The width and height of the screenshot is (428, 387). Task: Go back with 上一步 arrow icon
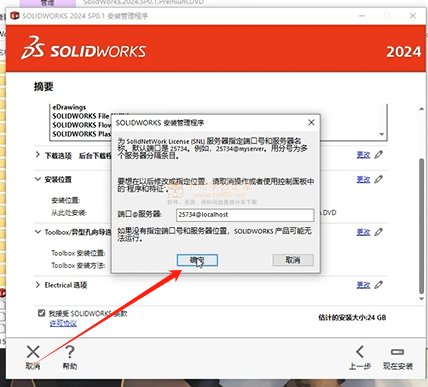tap(360, 352)
